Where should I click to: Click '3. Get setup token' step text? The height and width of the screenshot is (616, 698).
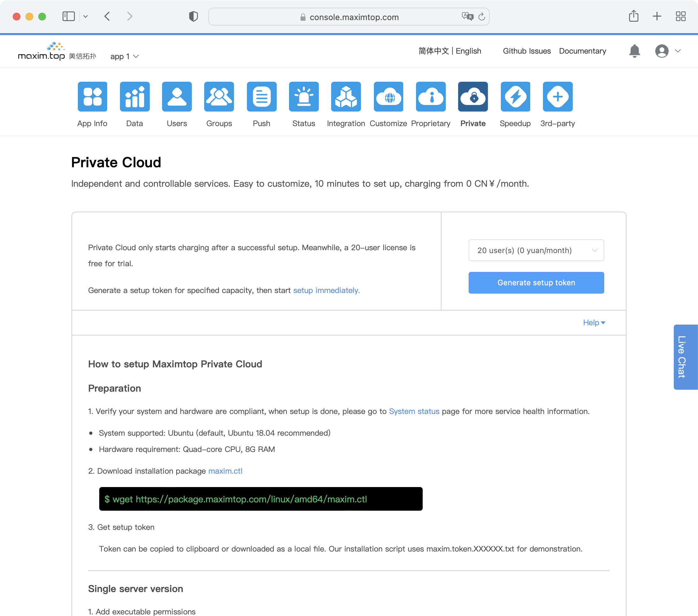(x=121, y=527)
